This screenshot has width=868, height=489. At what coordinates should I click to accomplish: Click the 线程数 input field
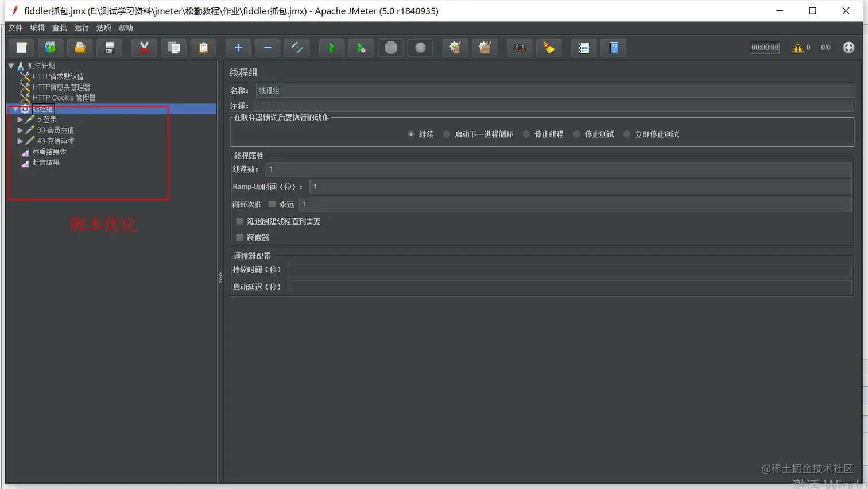559,170
